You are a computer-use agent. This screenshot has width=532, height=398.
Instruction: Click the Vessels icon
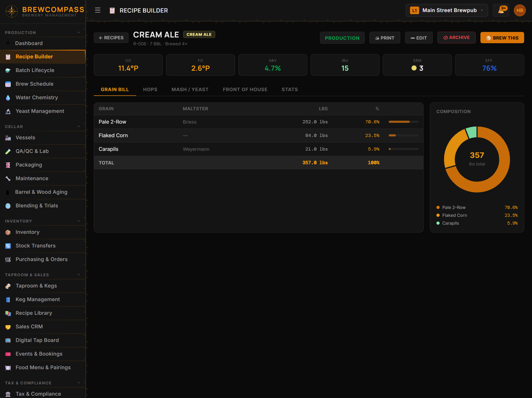pos(8,138)
